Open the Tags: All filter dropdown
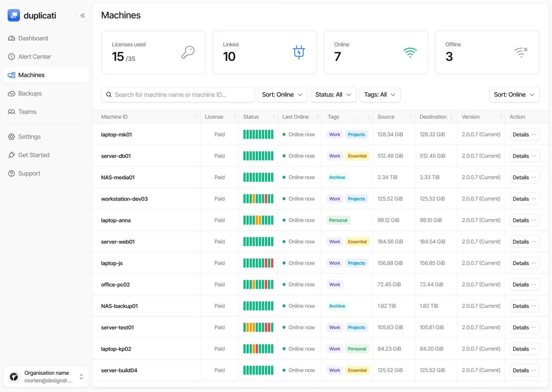The width and height of the screenshot is (552, 392). pyautogui.click(x=380, y=94)
